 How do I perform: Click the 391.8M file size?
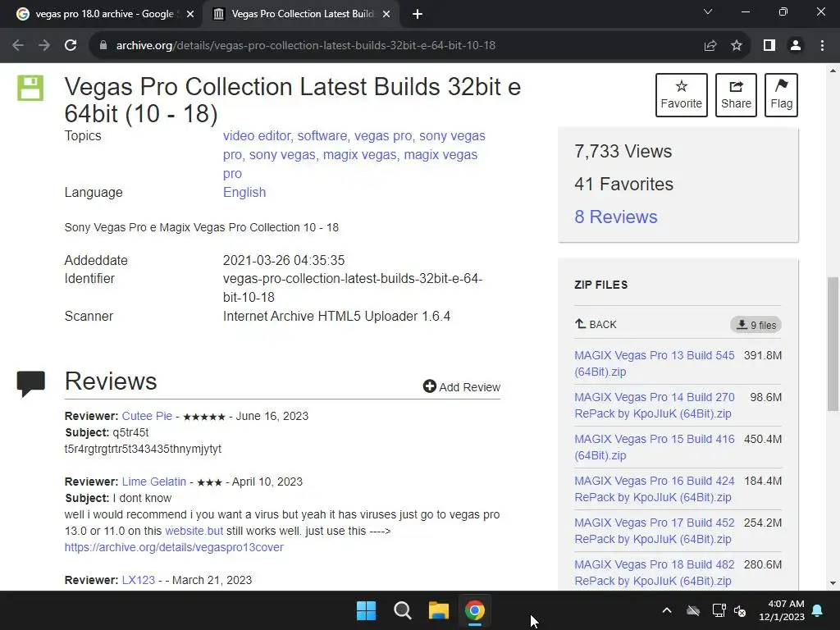point(763,355)
